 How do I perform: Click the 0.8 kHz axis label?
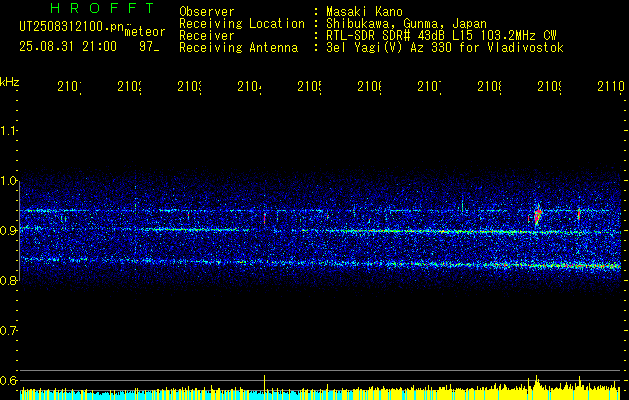[9, 280]
